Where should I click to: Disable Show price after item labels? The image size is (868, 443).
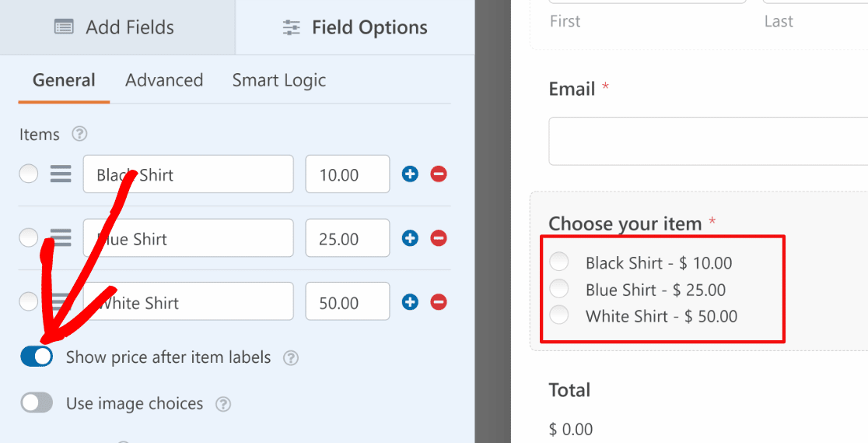(37, 357)
